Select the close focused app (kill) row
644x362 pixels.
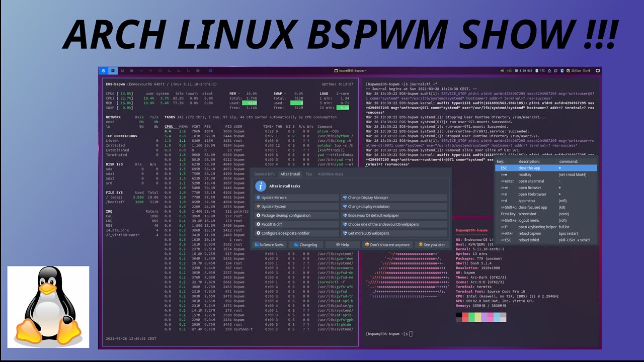546,207
